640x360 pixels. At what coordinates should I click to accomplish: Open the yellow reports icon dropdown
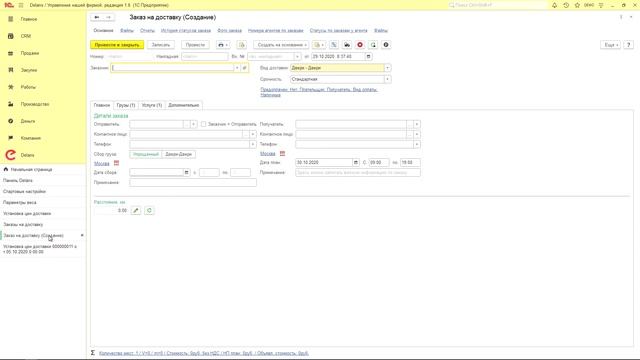point(319,45)
